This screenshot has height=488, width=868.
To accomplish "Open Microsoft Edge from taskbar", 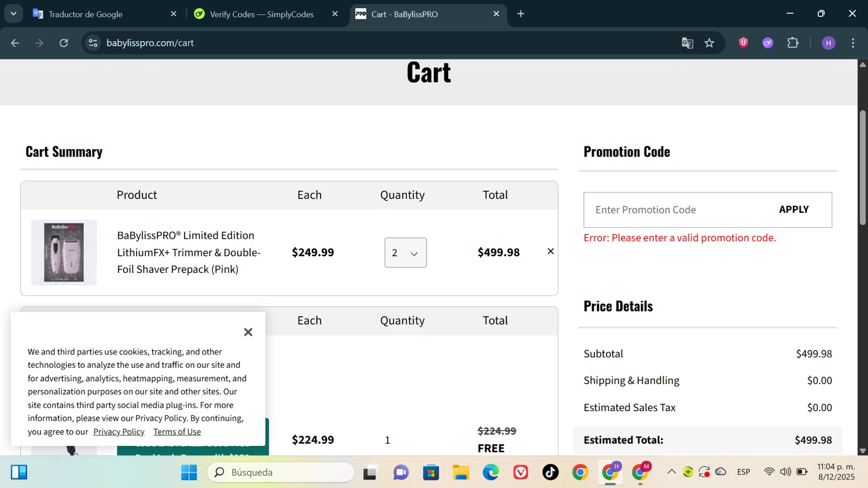I will [491, 472].
